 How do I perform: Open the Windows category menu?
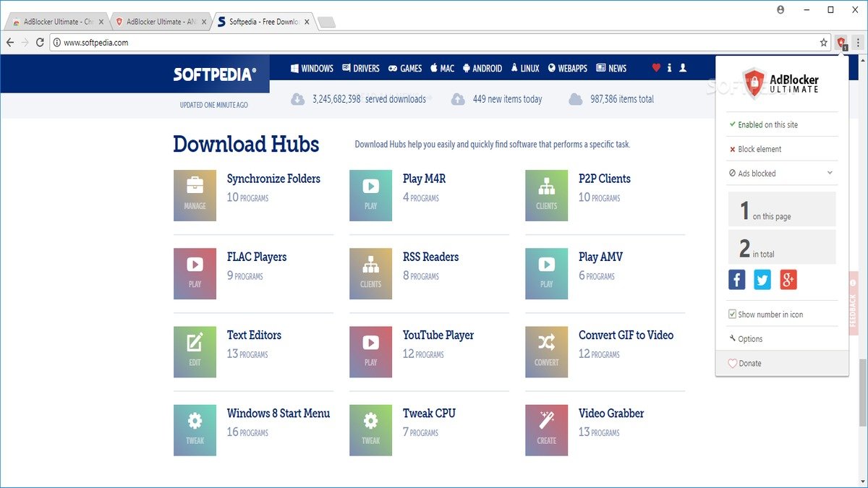click(x=312, y=68)
